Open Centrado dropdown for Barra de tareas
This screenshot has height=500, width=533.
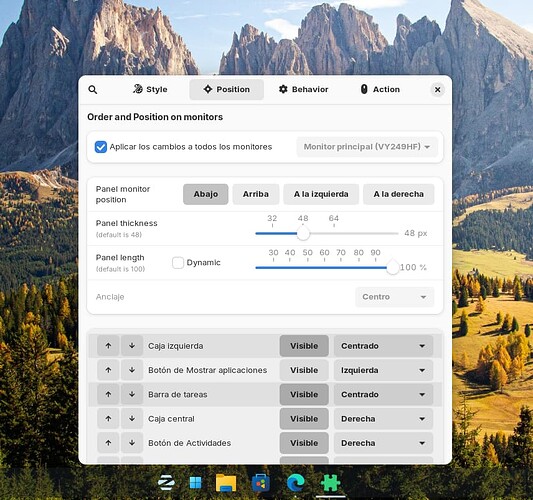pyautogui.click(x=383, y=394)
